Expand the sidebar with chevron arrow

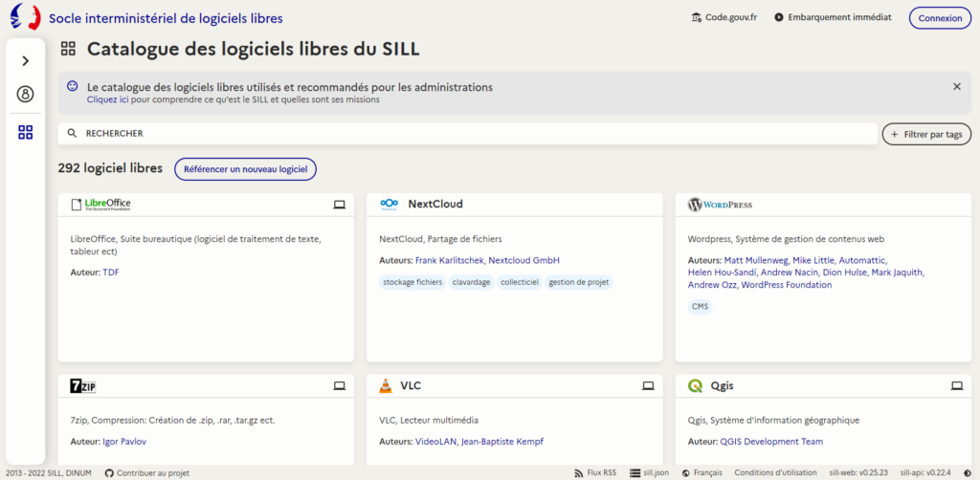tap(25, 60)
